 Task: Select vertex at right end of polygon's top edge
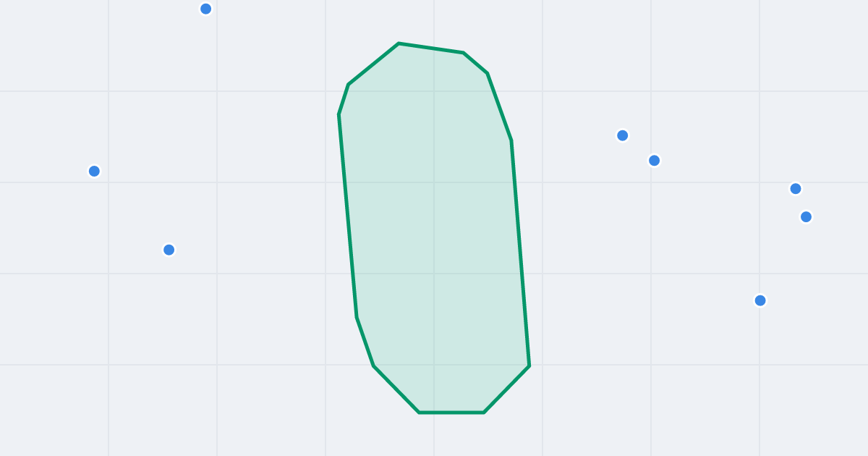463,53
